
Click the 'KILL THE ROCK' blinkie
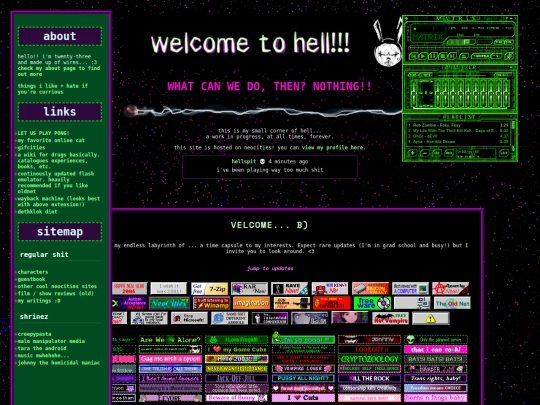click(x=369, y=378)
